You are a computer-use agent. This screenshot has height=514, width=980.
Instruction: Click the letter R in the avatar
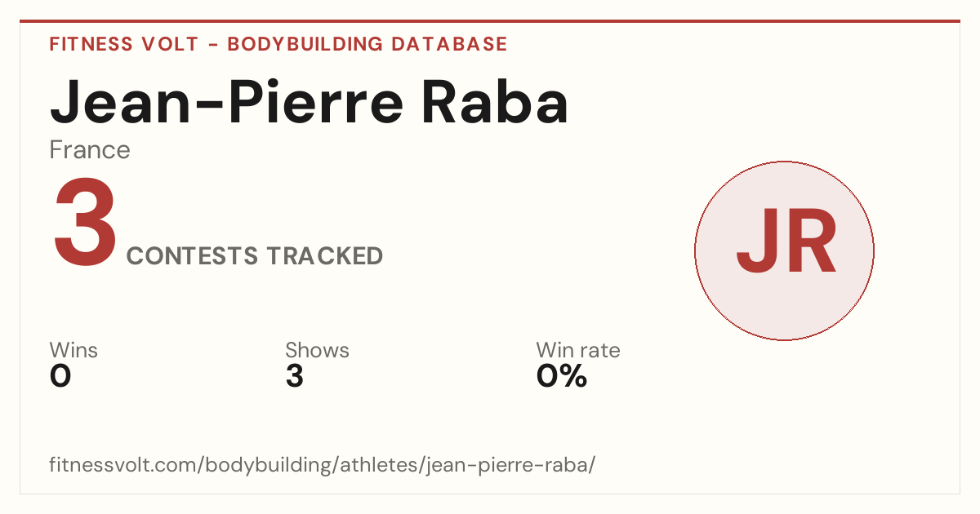810,241
